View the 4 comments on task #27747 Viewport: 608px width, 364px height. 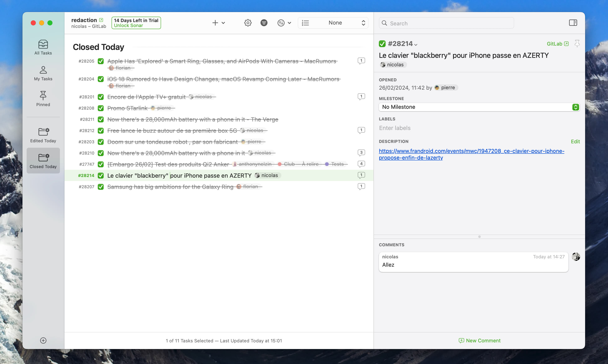[361, 164]
